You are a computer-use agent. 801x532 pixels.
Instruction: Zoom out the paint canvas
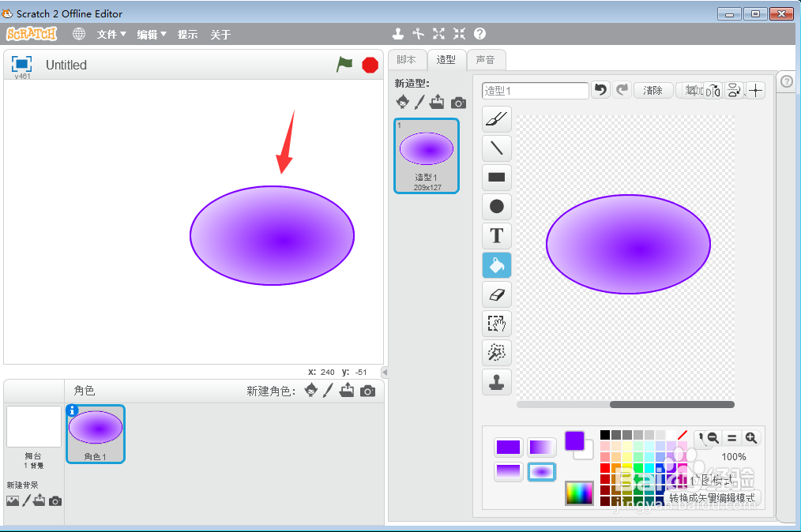pos(713,437)
